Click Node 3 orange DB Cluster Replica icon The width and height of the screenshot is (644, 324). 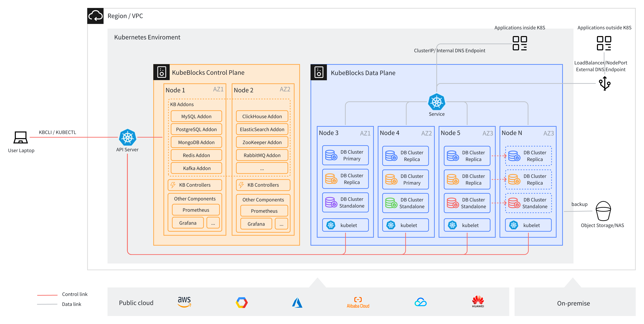pyautogui.click(x=331, y=179)
